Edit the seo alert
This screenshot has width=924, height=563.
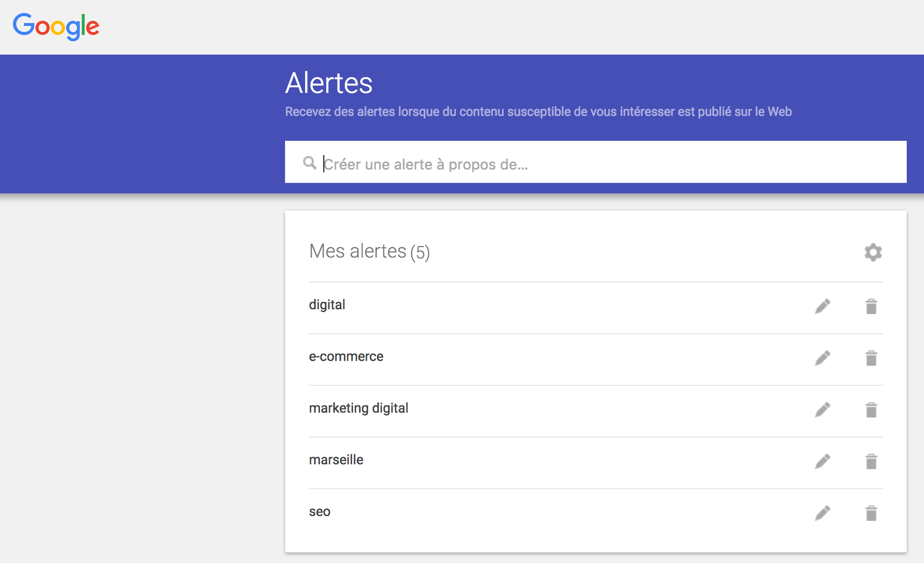822,513
